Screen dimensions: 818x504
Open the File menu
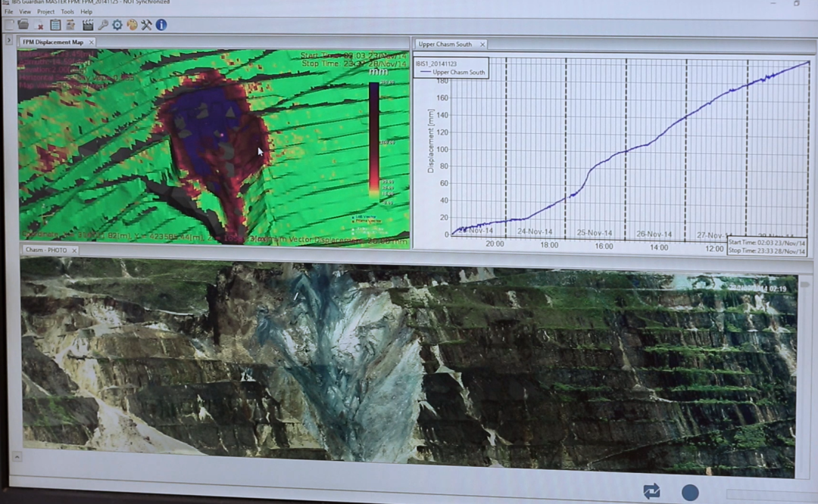[8, 11]
